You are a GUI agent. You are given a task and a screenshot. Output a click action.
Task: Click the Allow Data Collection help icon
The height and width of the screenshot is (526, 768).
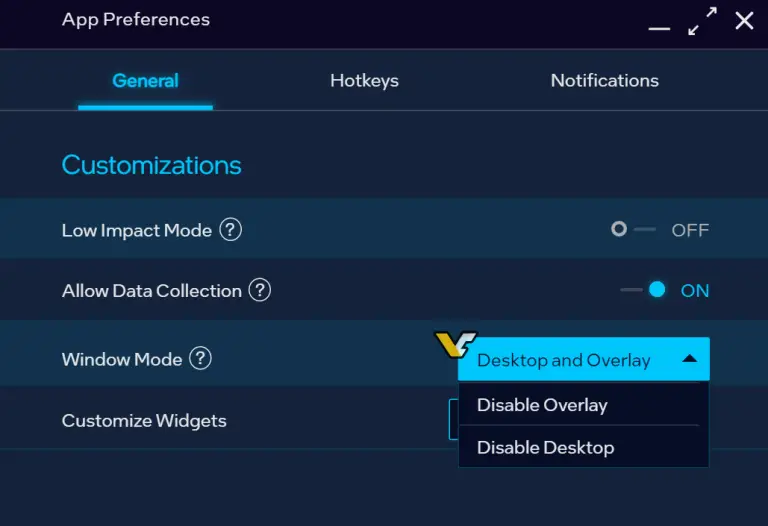pos(260,291)
